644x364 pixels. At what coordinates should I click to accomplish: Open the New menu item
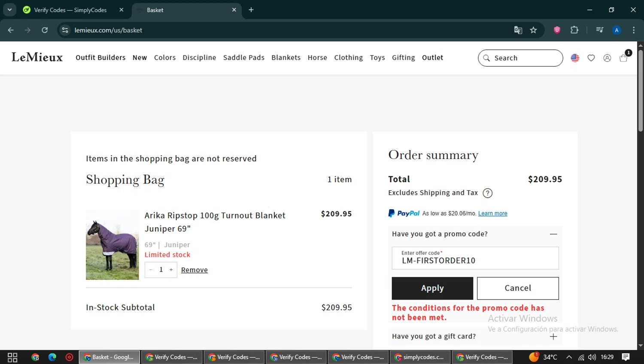140,58
